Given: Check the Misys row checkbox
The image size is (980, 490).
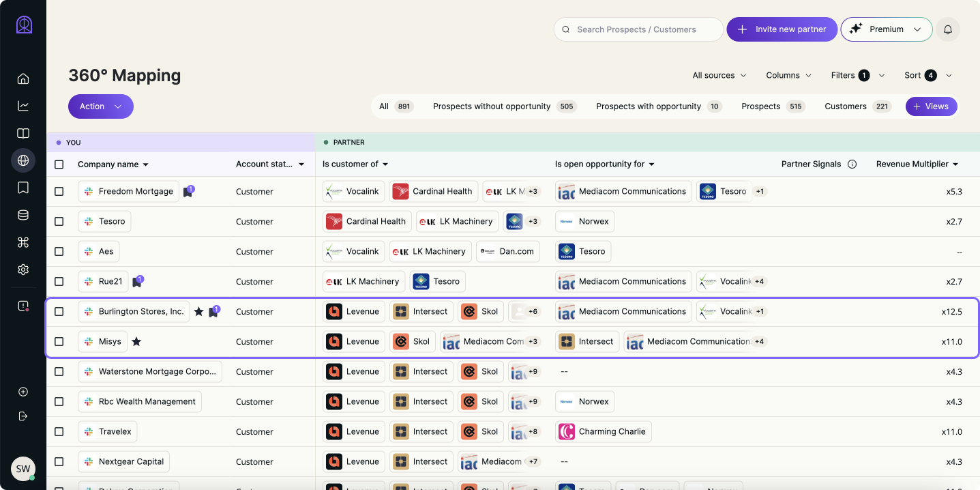Looking at the screenshot, I should point(59,342).
